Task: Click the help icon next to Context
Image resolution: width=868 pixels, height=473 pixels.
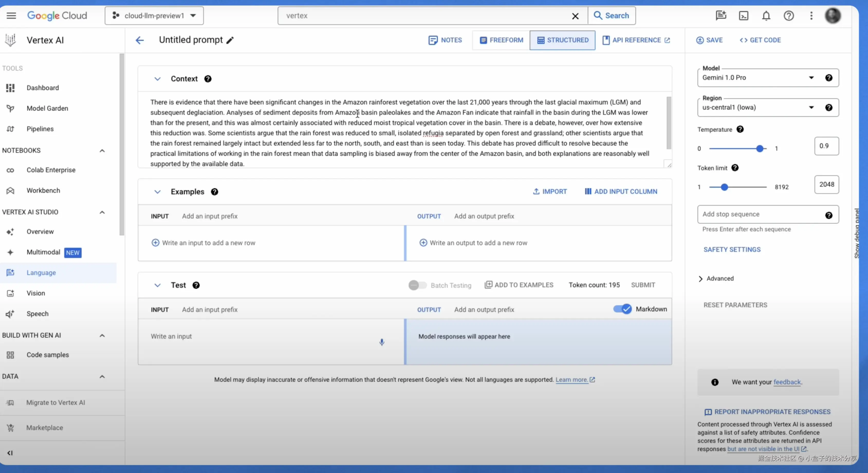Action: pos(208,79)
